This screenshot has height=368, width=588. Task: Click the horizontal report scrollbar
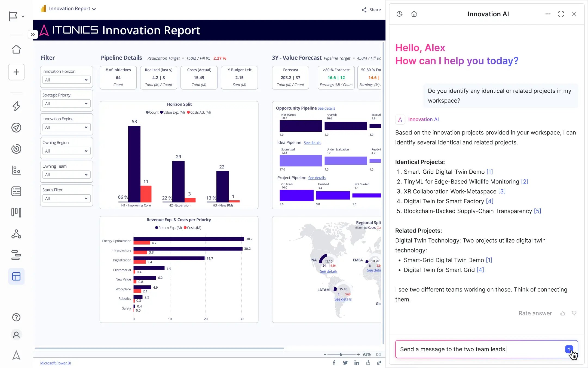coord(159,348)
